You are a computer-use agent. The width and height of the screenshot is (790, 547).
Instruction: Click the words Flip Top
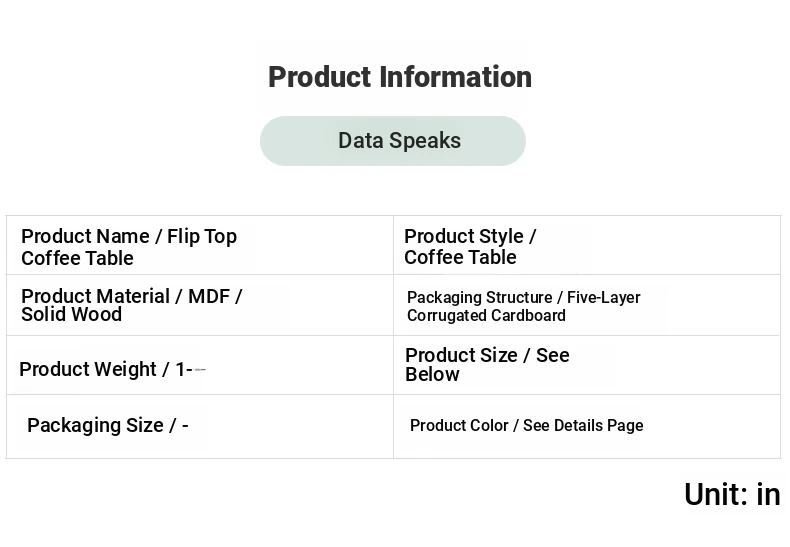pos(202,237)
